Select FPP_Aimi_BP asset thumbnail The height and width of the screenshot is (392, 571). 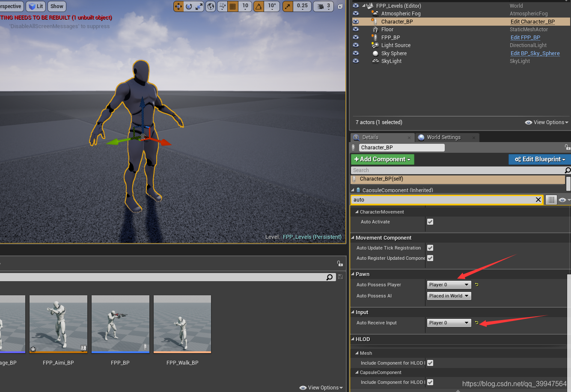(x=58, y=324)
